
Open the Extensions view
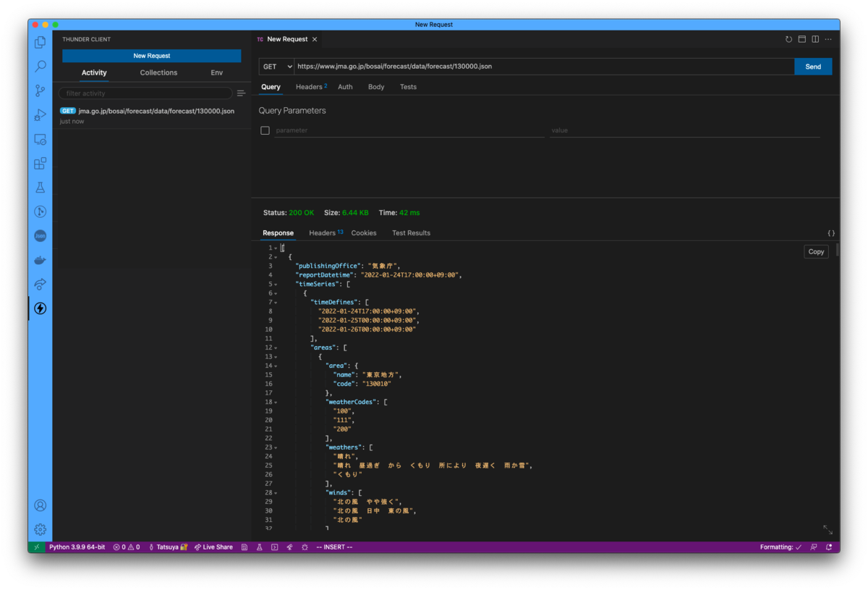[x=41, y=163]
